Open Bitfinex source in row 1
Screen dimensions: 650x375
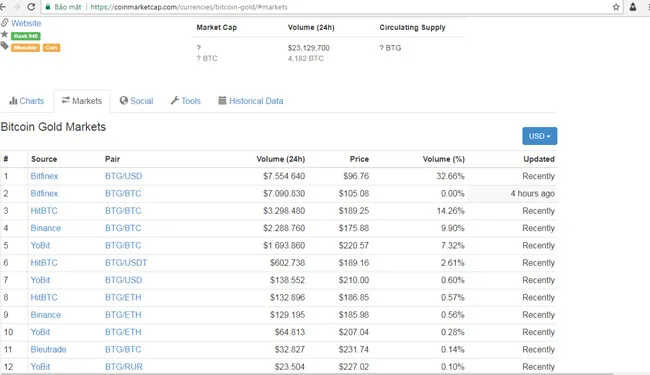pos(44,176)
